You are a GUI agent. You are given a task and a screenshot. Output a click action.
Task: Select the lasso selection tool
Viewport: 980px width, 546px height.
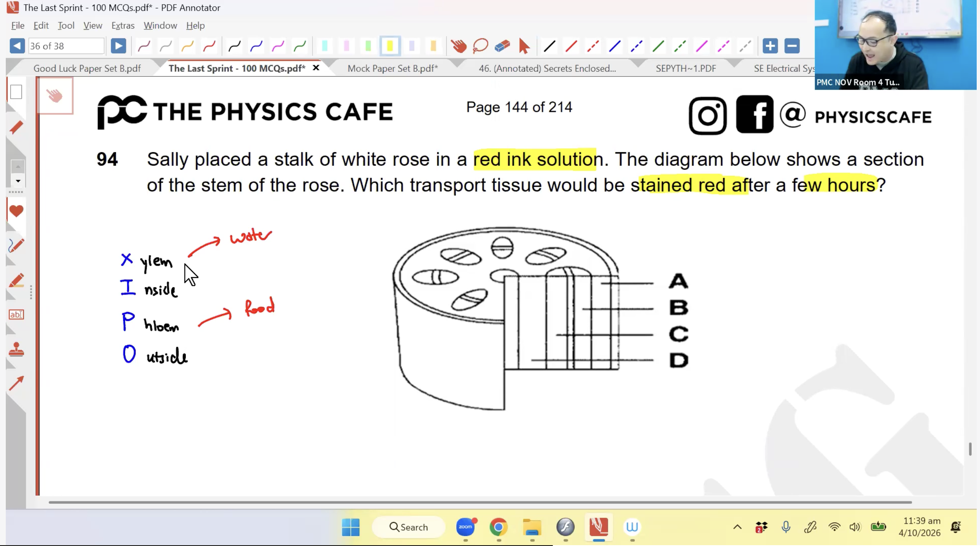(x=481, y=46)
